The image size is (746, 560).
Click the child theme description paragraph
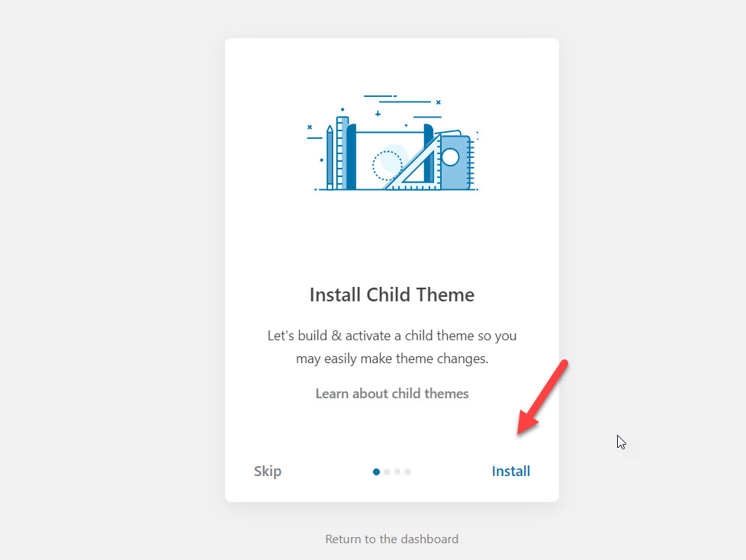[x=392, y=346]
